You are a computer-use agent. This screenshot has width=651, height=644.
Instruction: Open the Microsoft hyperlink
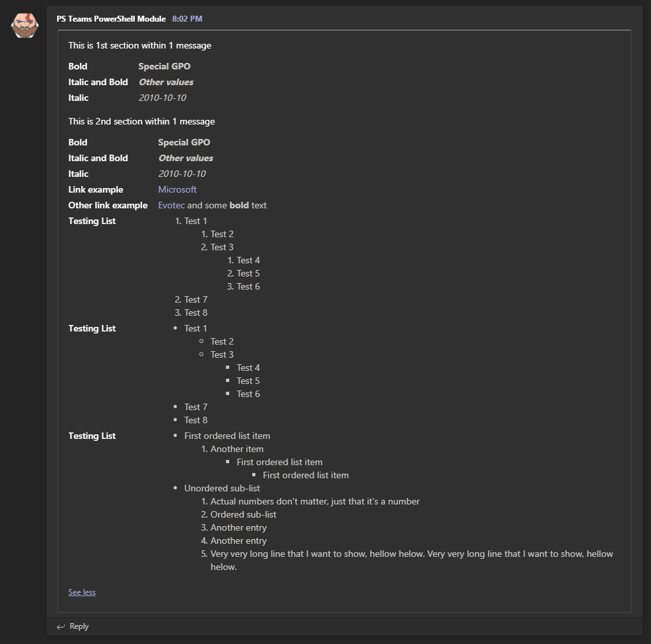coord(177,189)
